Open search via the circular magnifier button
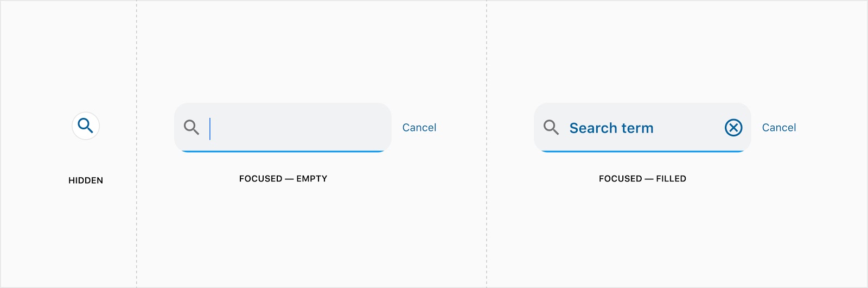 coord(86,126)
